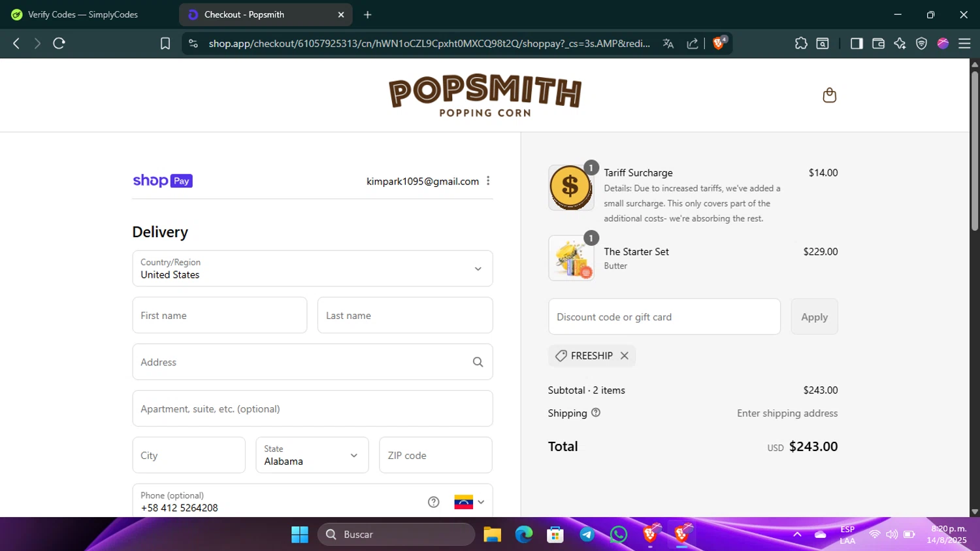Viewport: 980px width, 551px height.
Task: Remove the FREESHIP discount code
Action: (x=625, y=356)
